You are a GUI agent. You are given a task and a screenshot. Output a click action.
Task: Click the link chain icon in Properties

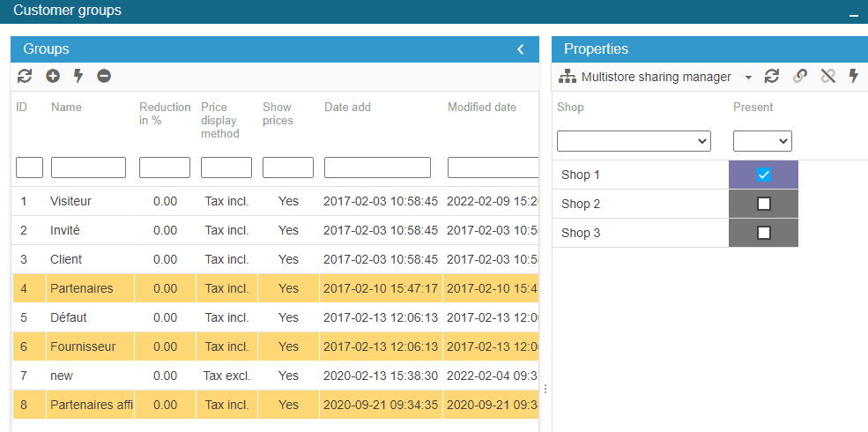799,77
